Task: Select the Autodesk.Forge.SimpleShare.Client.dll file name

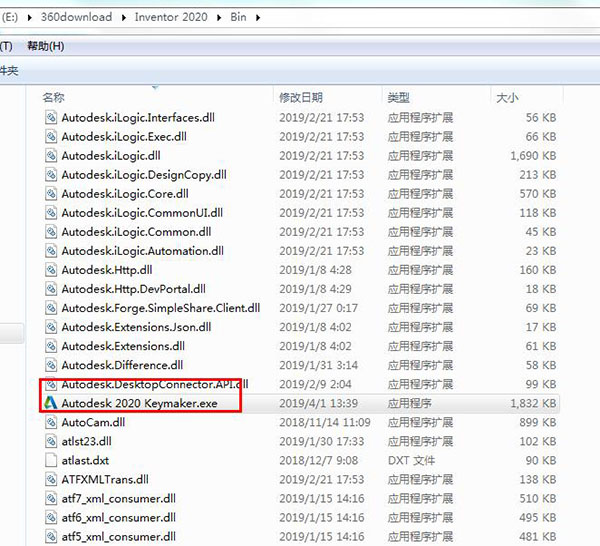Action: [x=160, y=308]
